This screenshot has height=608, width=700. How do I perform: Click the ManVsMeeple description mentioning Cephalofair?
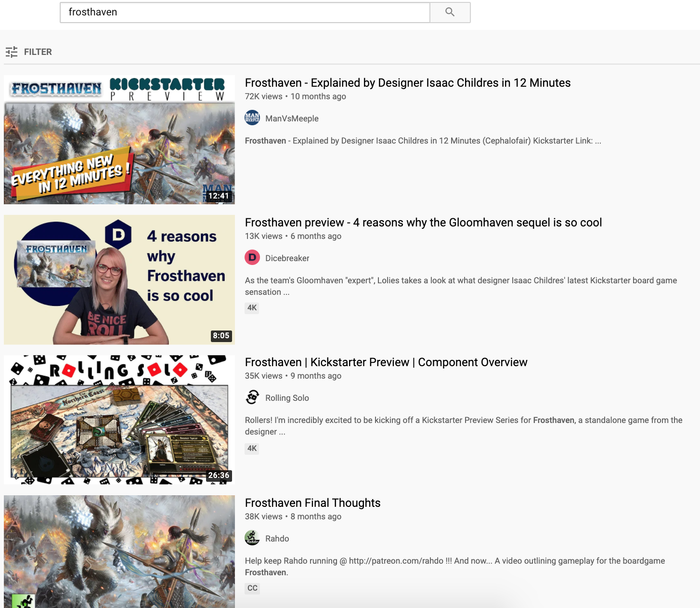pos(423,141)
